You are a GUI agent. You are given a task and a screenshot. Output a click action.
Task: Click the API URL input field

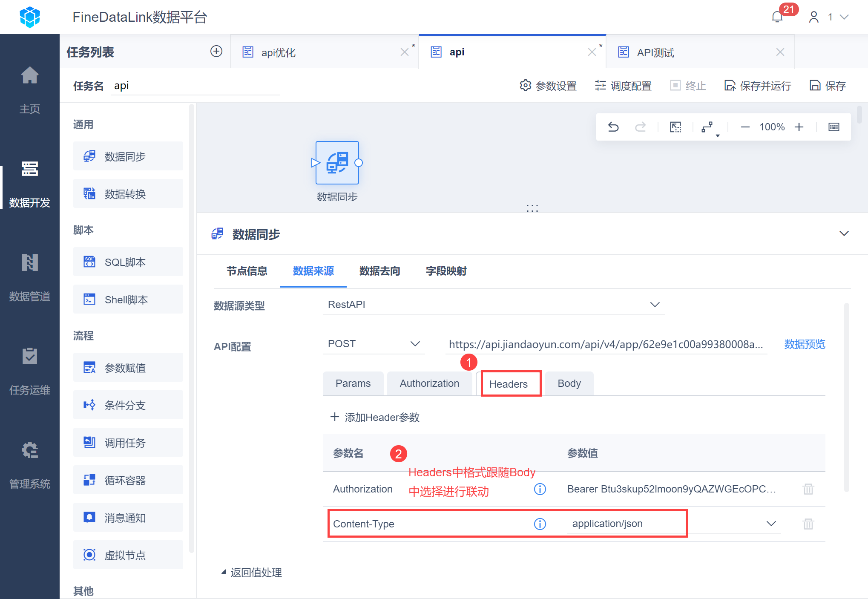(x=605, y=344)
